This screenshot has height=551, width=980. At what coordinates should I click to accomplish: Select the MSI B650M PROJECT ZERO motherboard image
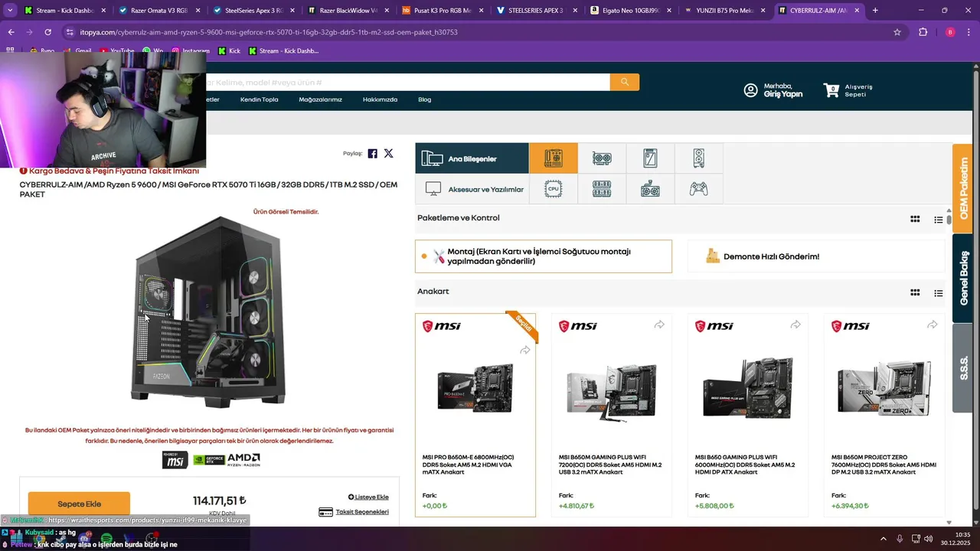coord(884,389)
